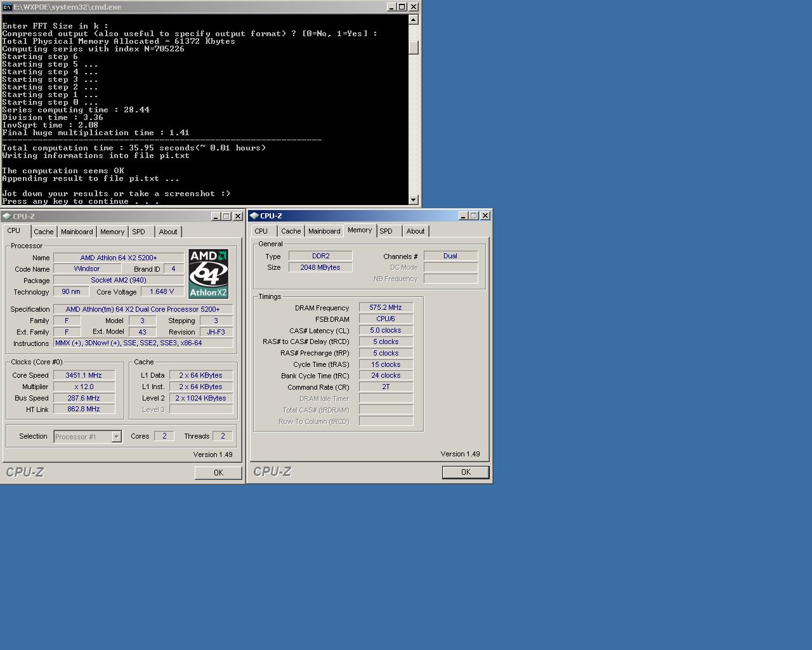Close the left CPU-Z window
Screen dimensions: 812x650
238,216
